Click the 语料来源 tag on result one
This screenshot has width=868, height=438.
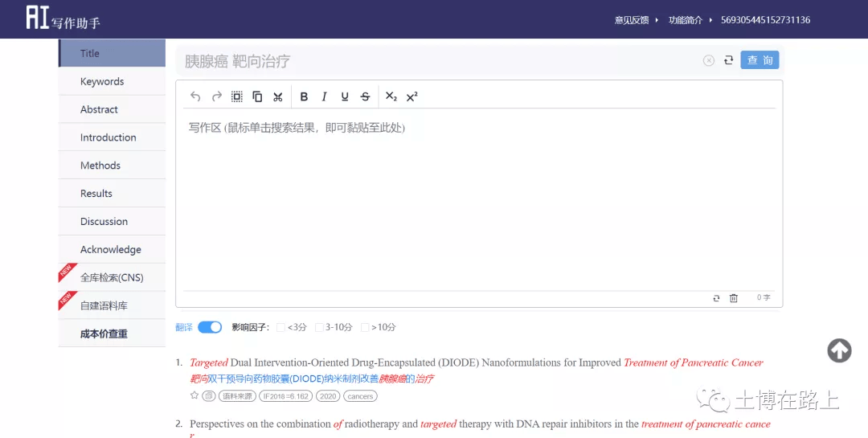[x=237, y=396]
